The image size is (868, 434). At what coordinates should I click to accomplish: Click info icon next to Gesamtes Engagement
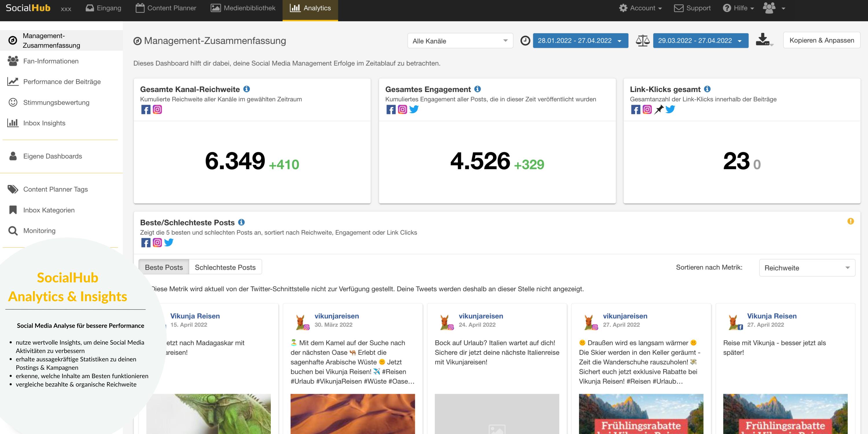pos(477,89)
